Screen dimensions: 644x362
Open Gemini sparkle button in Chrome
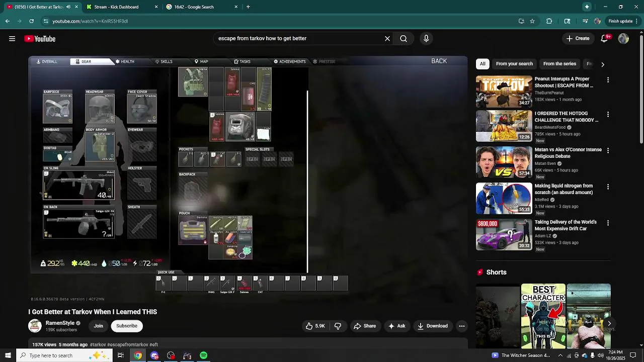coord(587,7)
